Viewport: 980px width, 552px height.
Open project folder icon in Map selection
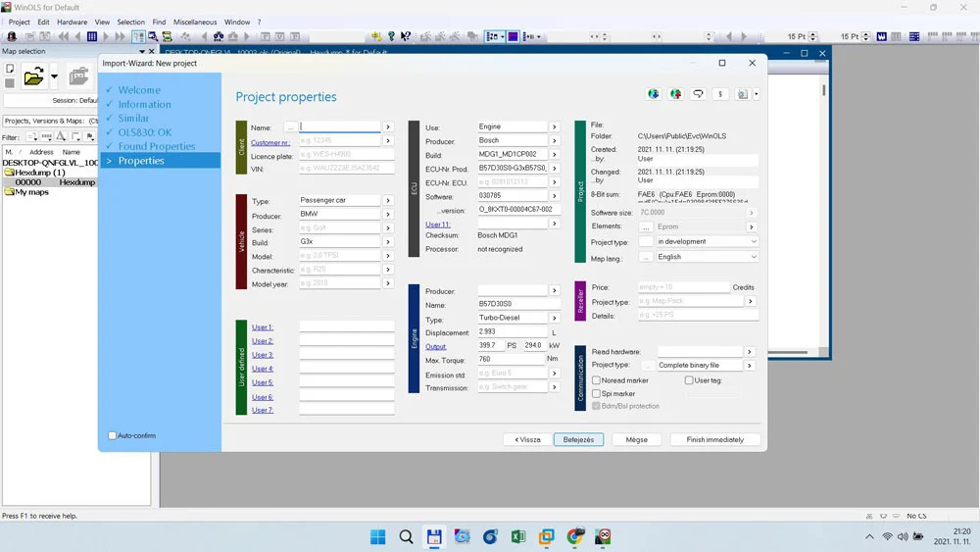click(33, 76)
